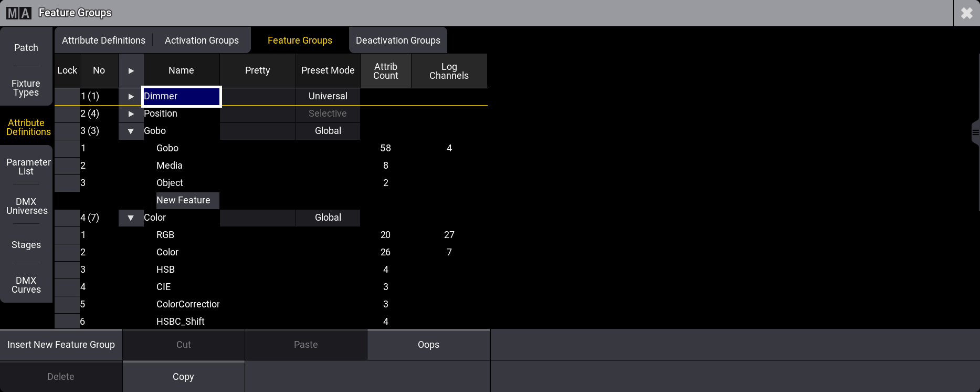Toggle lock cell for Gobo group row
This screenshot has height=392, width=980.
(x=67, y=131)
